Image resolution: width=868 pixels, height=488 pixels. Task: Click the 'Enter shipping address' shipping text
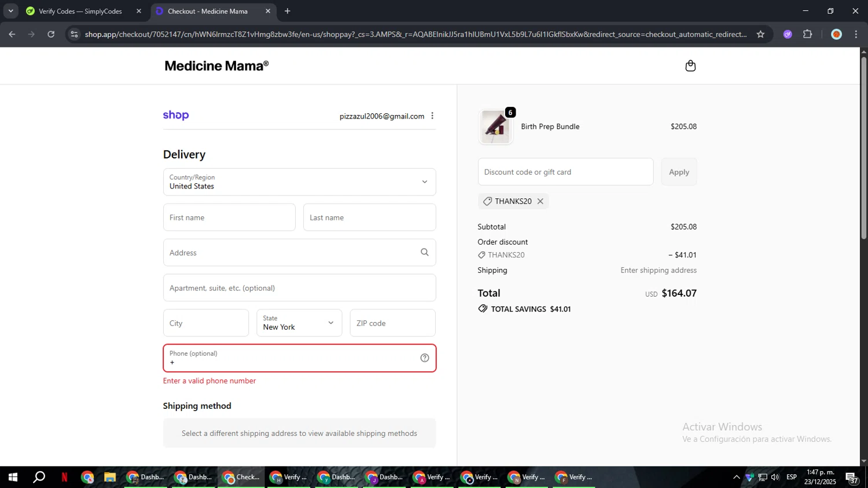pyautogui.click(x=659, y=270)
